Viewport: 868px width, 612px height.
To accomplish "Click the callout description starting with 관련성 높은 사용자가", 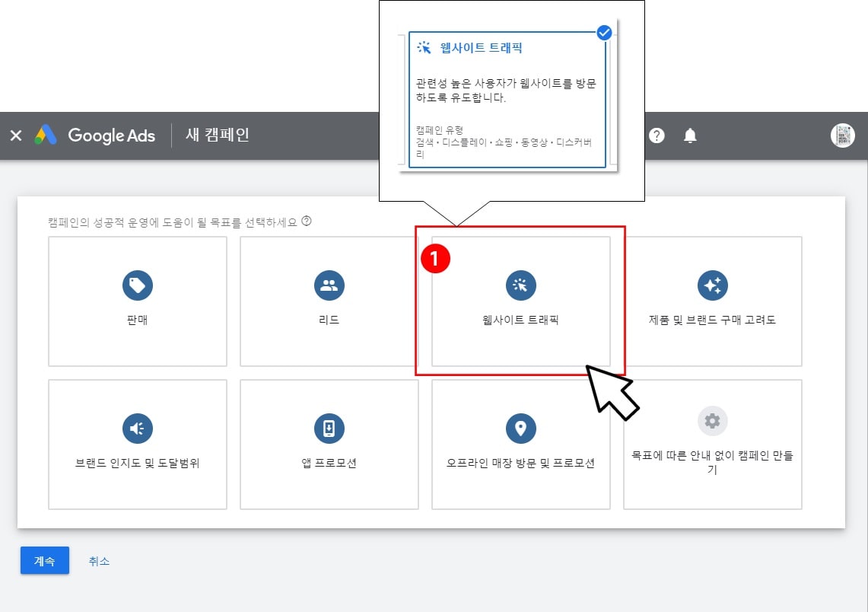I will click(506, 91).
